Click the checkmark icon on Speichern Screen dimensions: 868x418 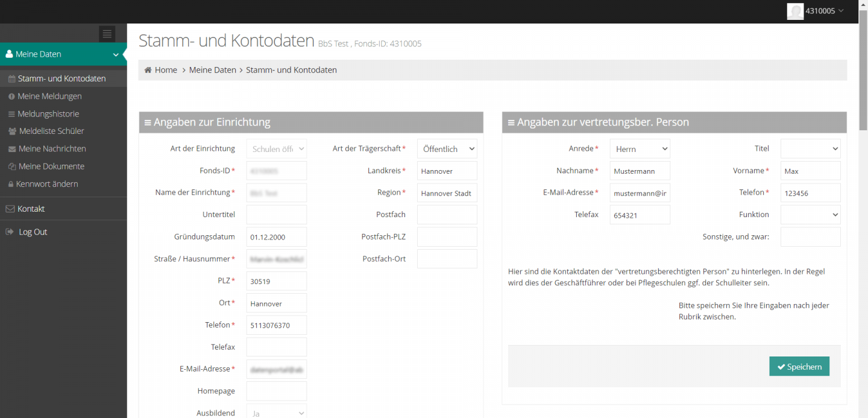click(781, 367)
